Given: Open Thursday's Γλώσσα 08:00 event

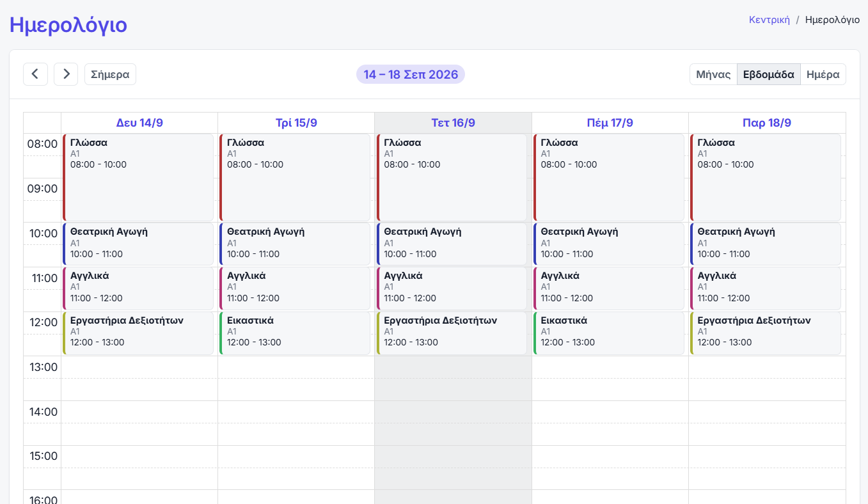Looking at the screenshot, I should tap(609, 178).
